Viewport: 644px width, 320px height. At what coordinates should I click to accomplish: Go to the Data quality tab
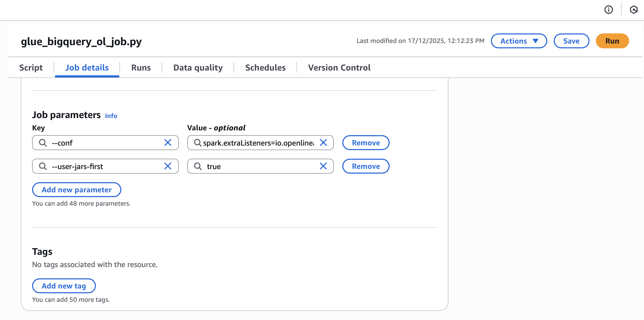click(198, 68)
